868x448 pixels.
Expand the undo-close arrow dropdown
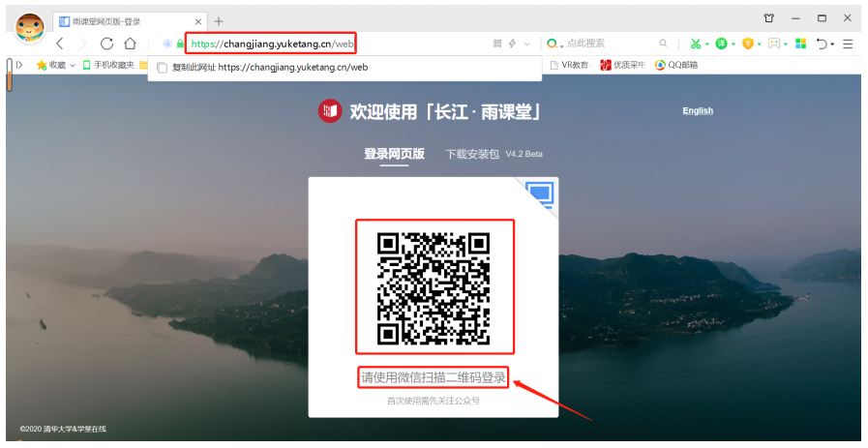(x=832, y=44)
